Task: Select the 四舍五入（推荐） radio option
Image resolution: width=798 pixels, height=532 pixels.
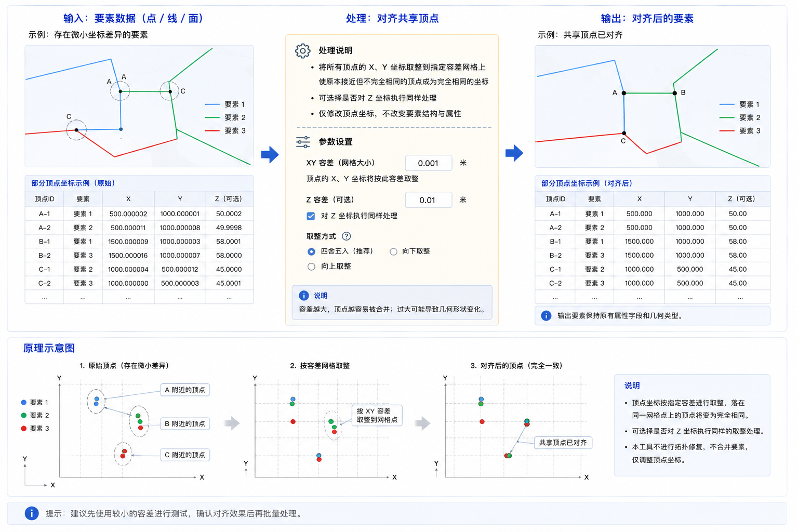Action: tap(311, 251)
